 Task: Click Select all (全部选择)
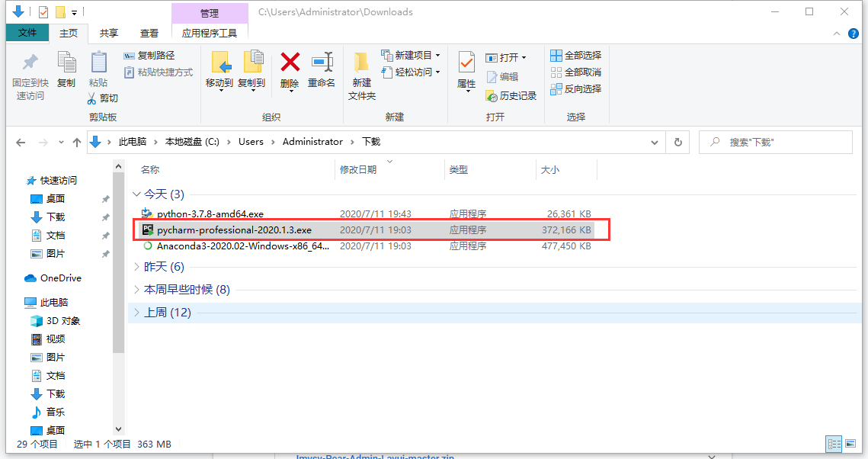[x=575, y=56]
